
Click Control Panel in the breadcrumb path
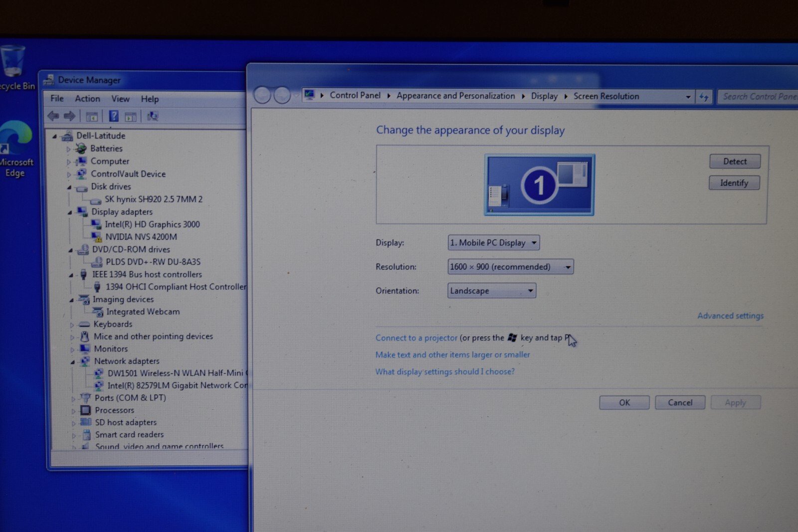[355, 95]
